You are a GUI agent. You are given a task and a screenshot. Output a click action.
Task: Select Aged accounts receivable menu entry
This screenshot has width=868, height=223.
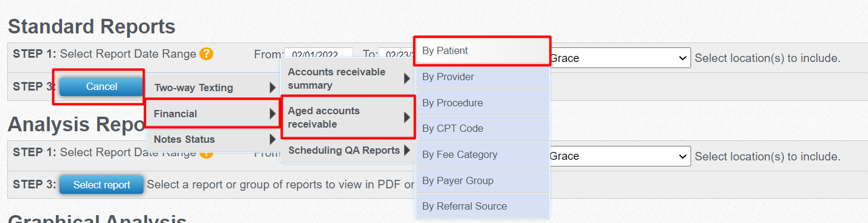point(348,117)
